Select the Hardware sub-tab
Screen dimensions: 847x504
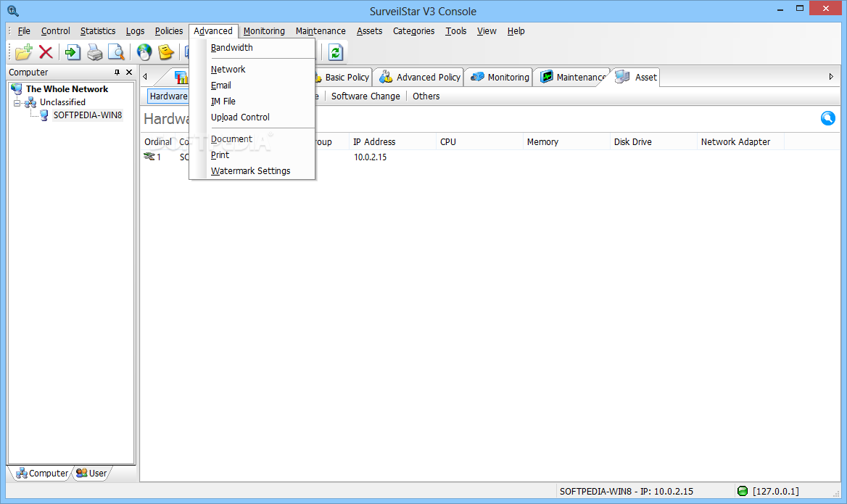(168, 96)
